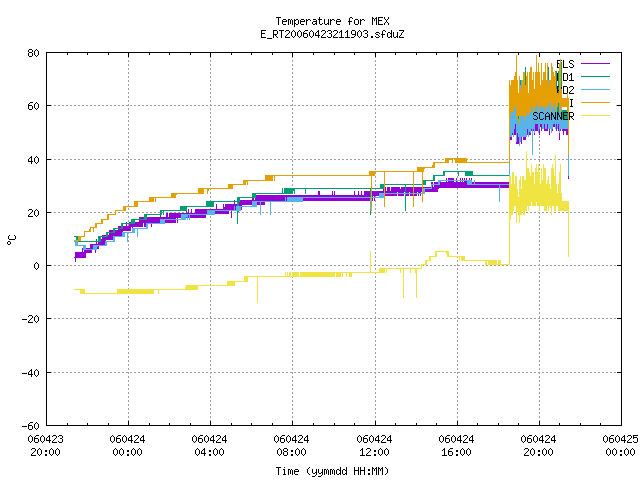
Task: Click the E_RT20060423211903.sfduZ filename subtitle
Action: 332,34
